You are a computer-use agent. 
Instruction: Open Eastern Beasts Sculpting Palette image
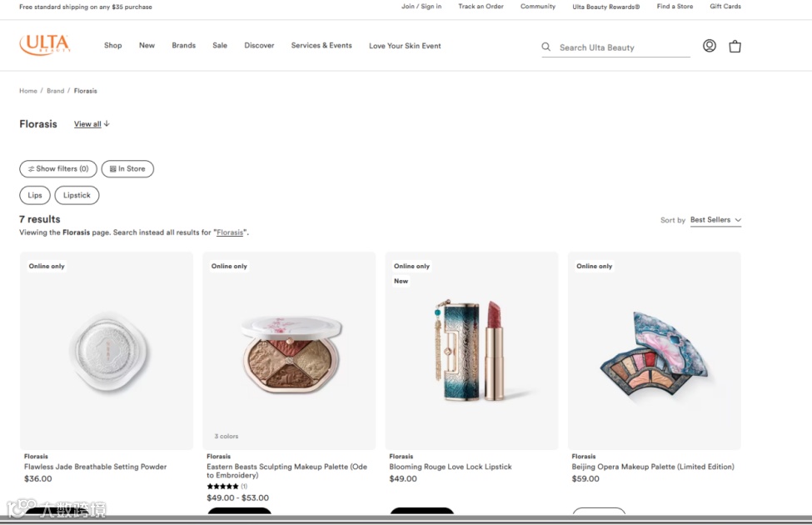[x=289, y=351]
